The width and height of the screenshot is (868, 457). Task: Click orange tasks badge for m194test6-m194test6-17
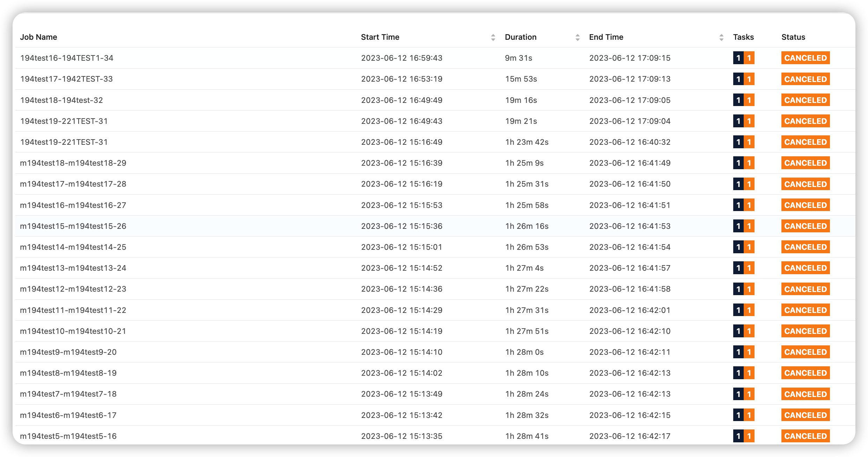coord(749,415)
